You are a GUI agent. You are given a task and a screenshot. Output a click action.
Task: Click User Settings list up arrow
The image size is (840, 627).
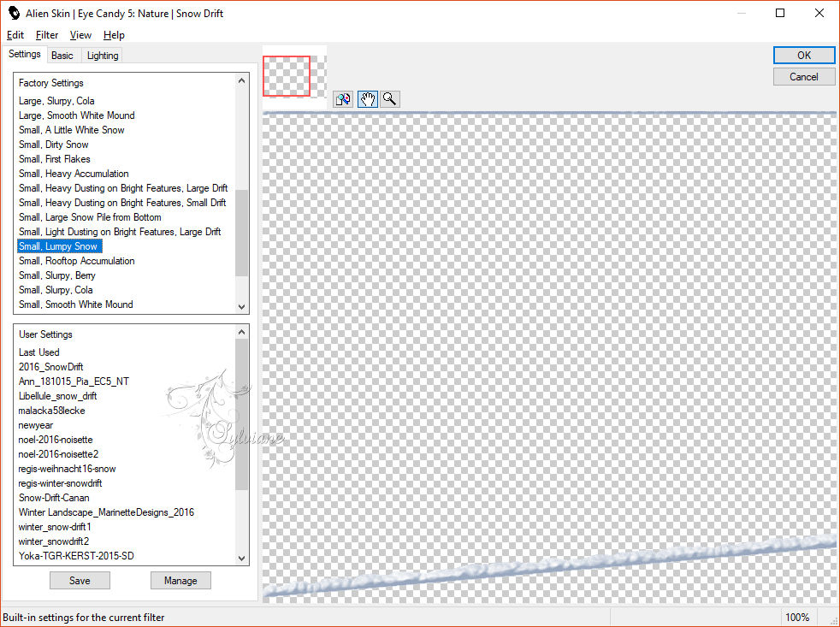tap(241, 332)
